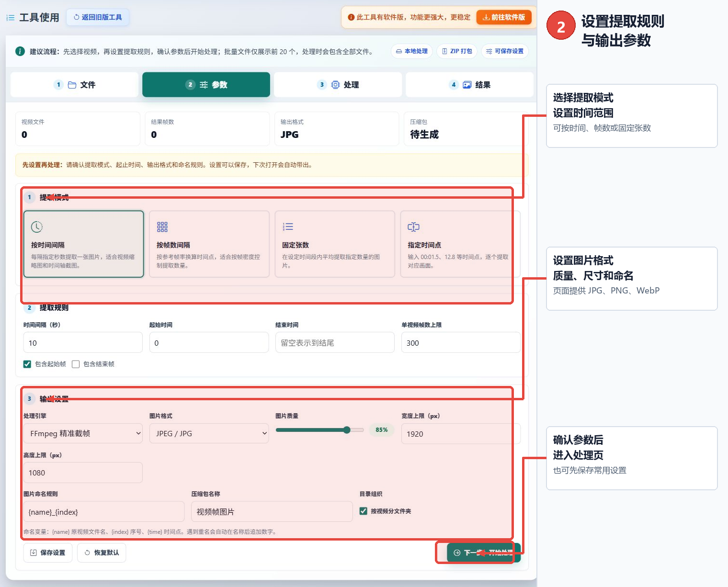Click the reset icon in 恢复默认 button
Image resolution: width=728 pixels, height=587 pixels.
pos(87,553)
